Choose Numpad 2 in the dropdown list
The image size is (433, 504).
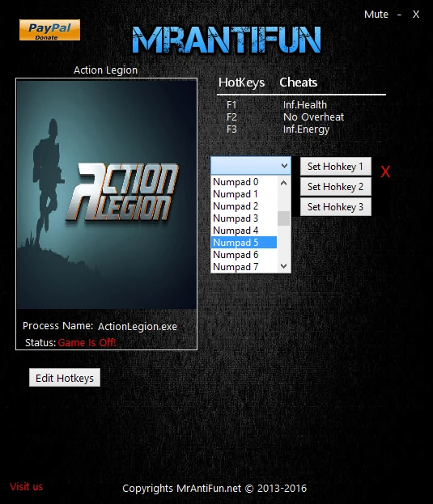pos(244,206)
